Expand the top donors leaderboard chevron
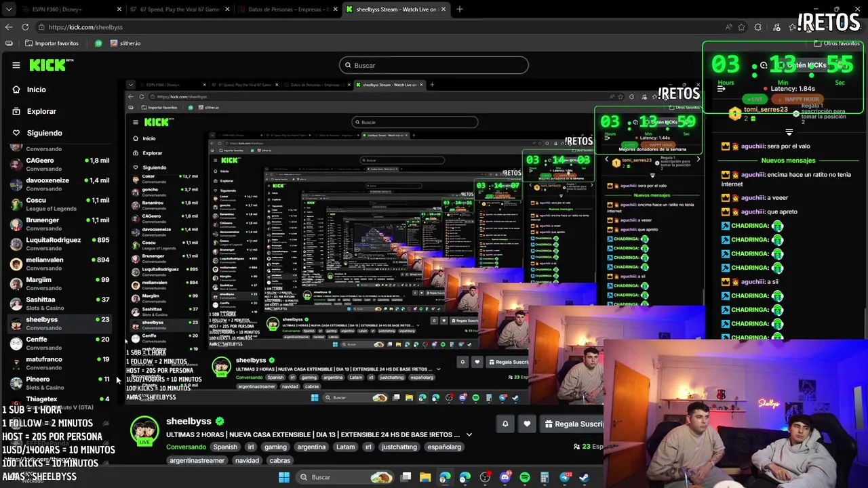 click(789, 132)
